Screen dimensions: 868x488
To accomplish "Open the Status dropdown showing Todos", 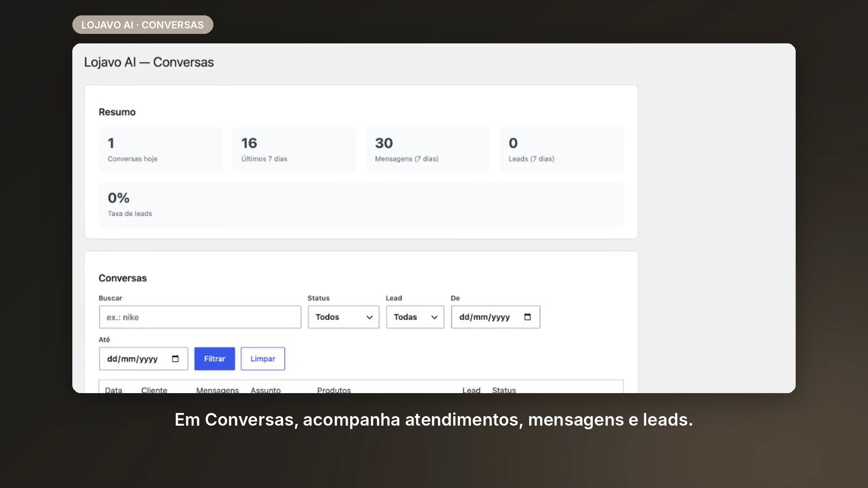I will click(x=344, y=317).
